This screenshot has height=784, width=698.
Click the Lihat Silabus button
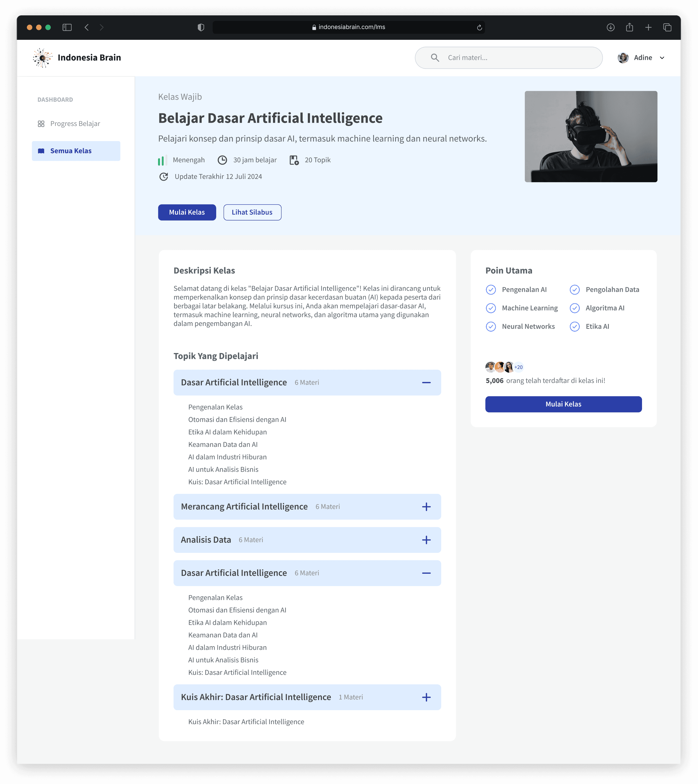[x=252, y=212]
